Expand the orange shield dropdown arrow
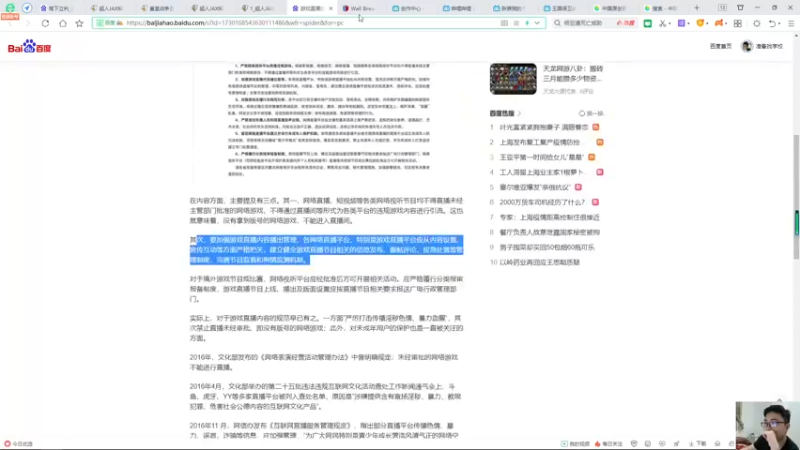This screenshot has height=450, width=800. 707,23
